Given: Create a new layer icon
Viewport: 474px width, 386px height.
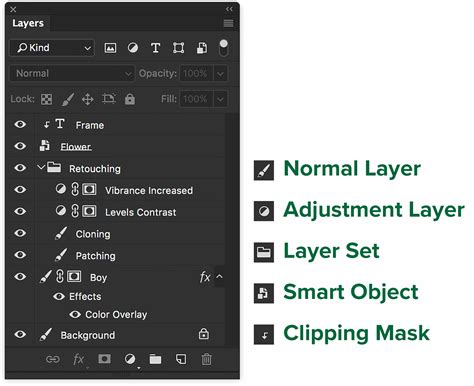Looking at the screenshot, I should [x=181, y=359].
